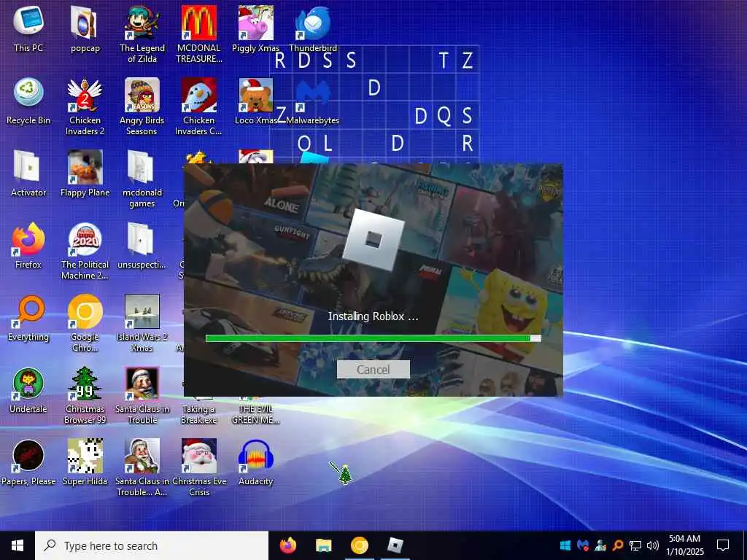Select Malwarebytes desktop shortcut
The height and width of the screenshot is (560, 747).
(312, 101)
